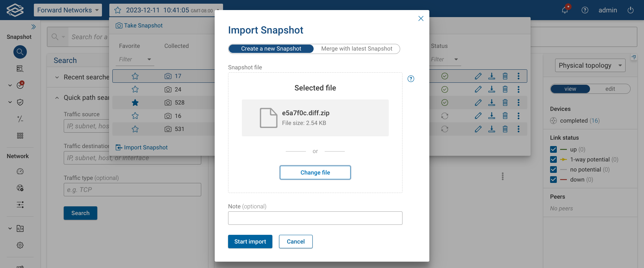The height and width of the screenshot is (268, 644).
Task: Open more options for snapshot 16
Action: 519,116
